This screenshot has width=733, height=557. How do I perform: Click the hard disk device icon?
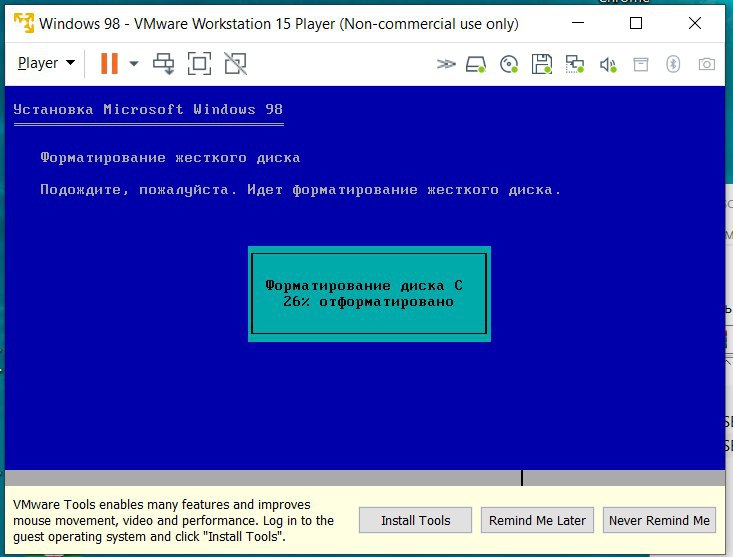tap(476, 64)
